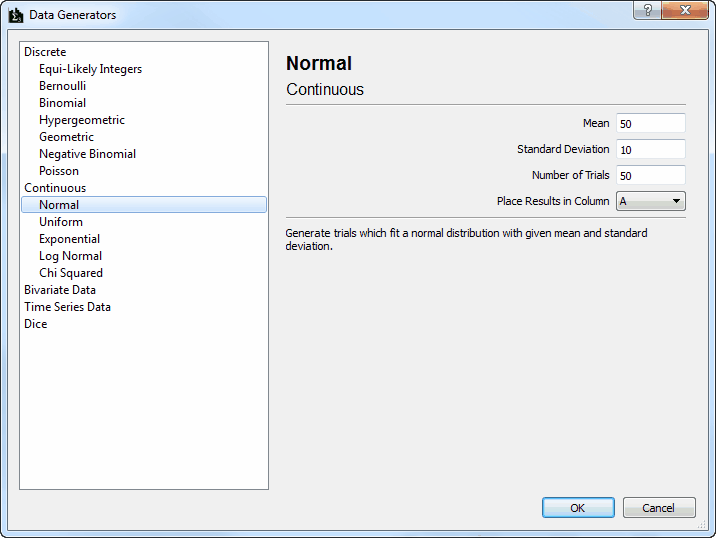
Task: Click the Cancel button
Action: pos(659,508)
